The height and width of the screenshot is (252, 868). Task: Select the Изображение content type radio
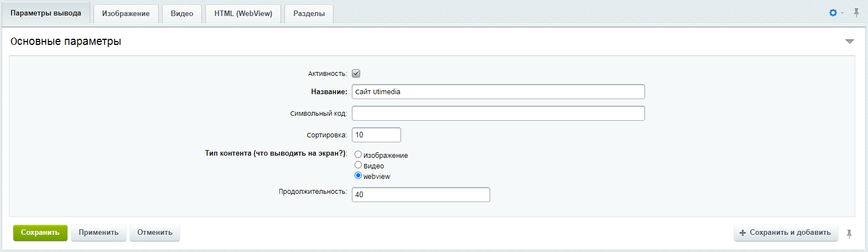point(358,155)
